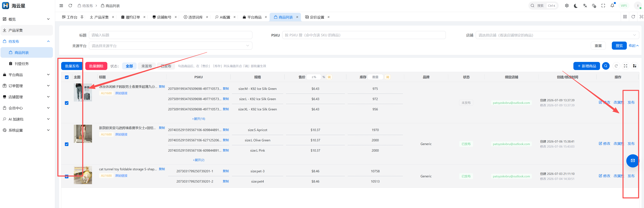The image size is (644, 208).
Task: Click the 售价 apply 调 icon in the header
Action: tap(329, 77)
